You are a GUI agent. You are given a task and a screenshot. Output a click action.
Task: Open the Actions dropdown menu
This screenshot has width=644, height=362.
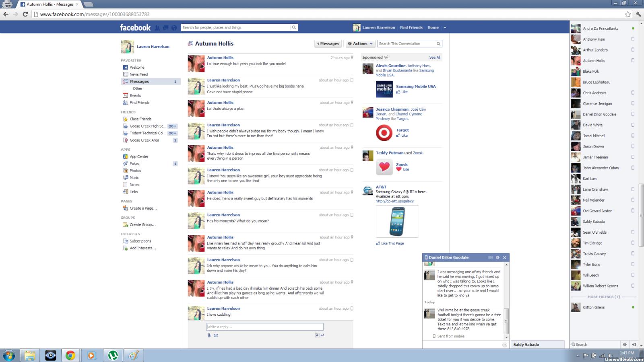pos(360,43)
